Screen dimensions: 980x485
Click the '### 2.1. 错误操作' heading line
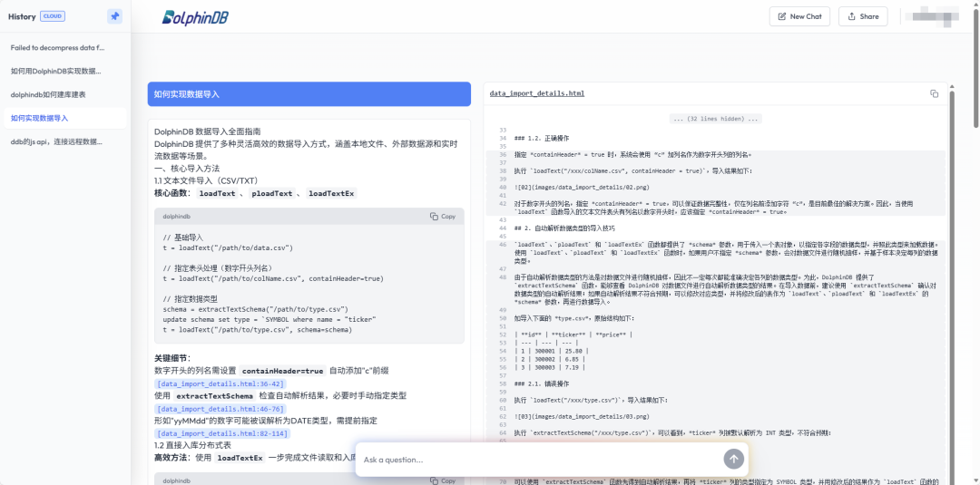[541, 383]
